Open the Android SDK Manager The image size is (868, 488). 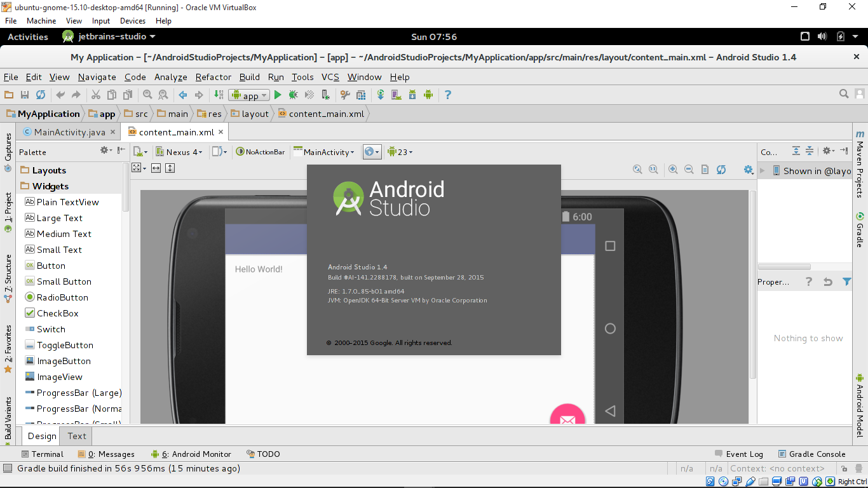412,95
